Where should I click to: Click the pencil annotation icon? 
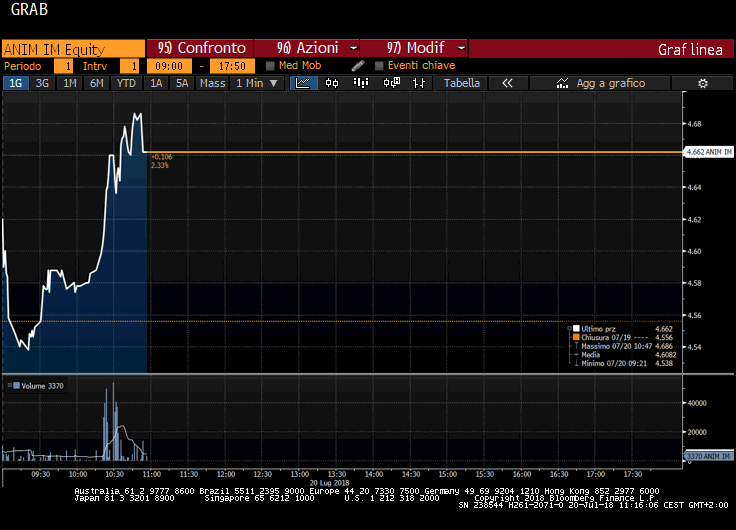(358, 66)
